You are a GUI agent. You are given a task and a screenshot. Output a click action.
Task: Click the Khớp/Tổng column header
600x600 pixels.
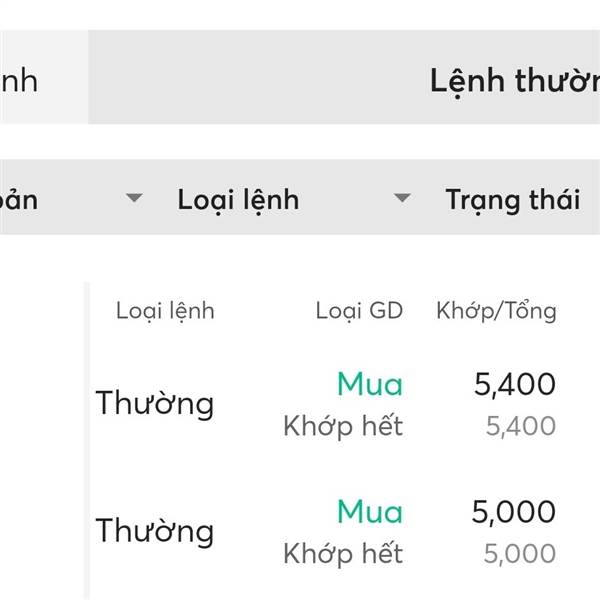click(x=496, y=310)
